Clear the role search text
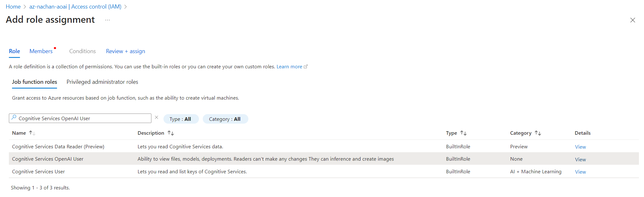Image resolution: width=644 pixels, height=197 pixels. point(156,117)
